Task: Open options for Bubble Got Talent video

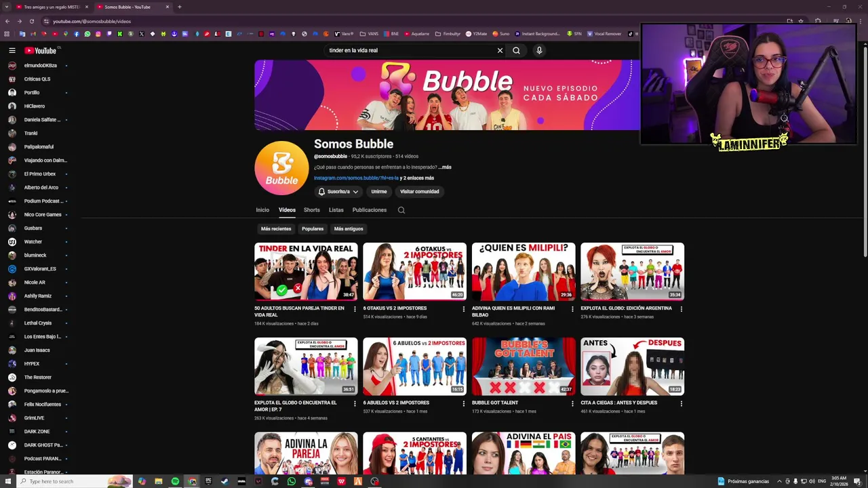Action: 572,403
